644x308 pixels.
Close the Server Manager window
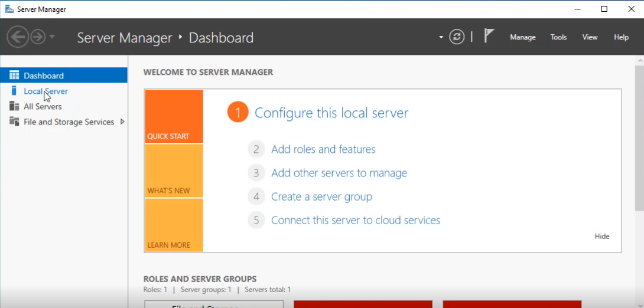point(631,9)
